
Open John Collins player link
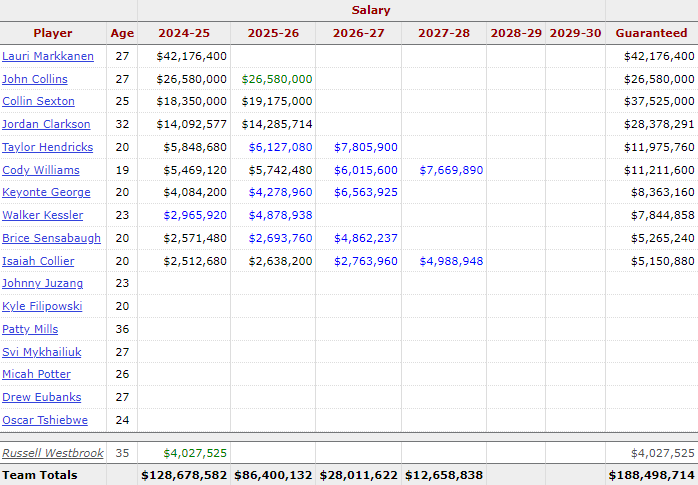tap(35, 79)
